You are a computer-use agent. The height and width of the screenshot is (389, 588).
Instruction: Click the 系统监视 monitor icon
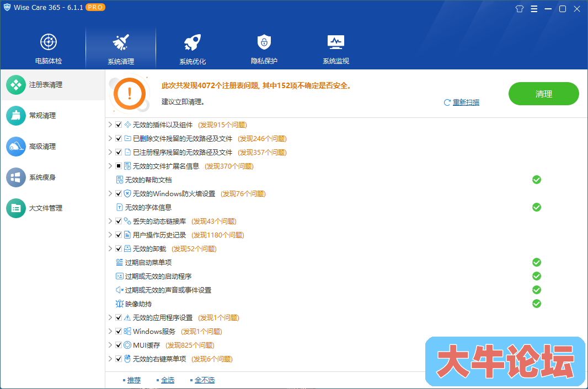(x=335, y=42)
